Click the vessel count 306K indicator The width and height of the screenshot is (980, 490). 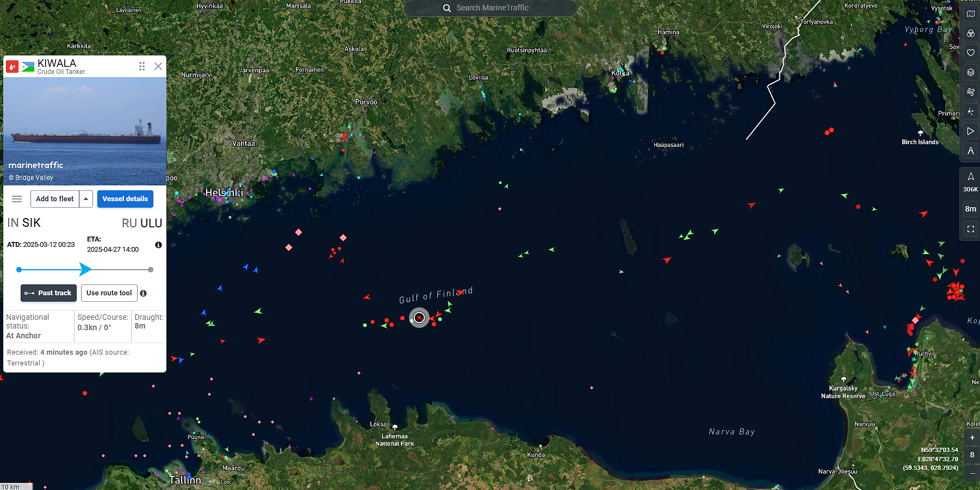tap(971, 182)
